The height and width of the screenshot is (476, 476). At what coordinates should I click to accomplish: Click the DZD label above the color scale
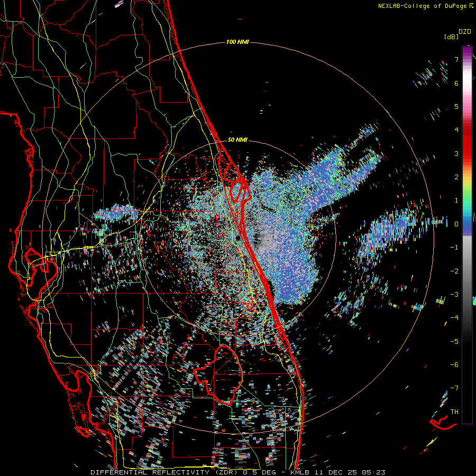coord(465,32)
